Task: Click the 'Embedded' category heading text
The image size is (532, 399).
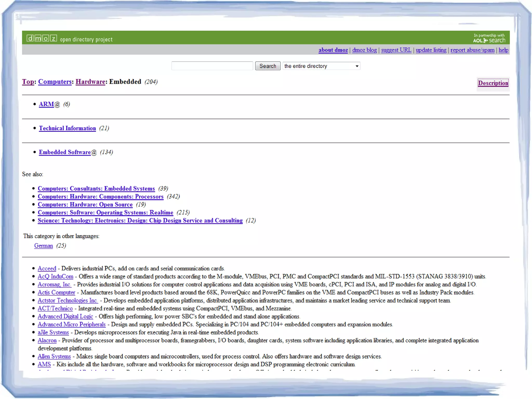Action: tap(125, 82)
